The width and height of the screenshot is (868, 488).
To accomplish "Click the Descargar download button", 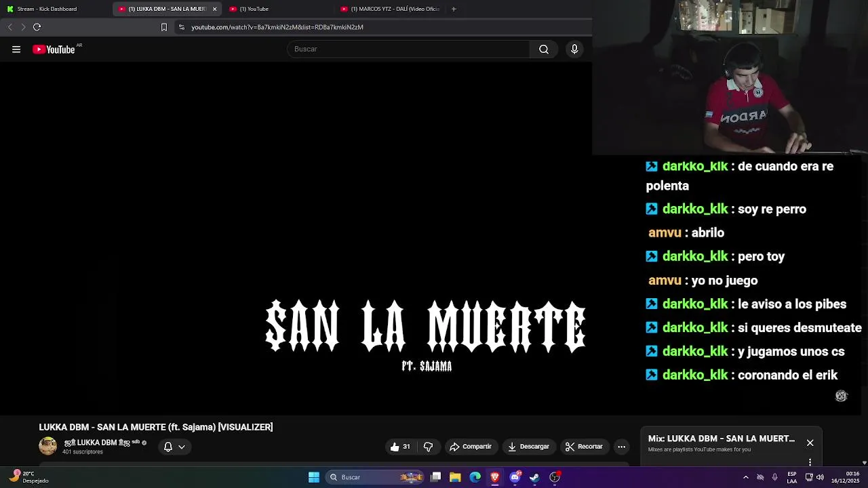I will pos(528,447).
